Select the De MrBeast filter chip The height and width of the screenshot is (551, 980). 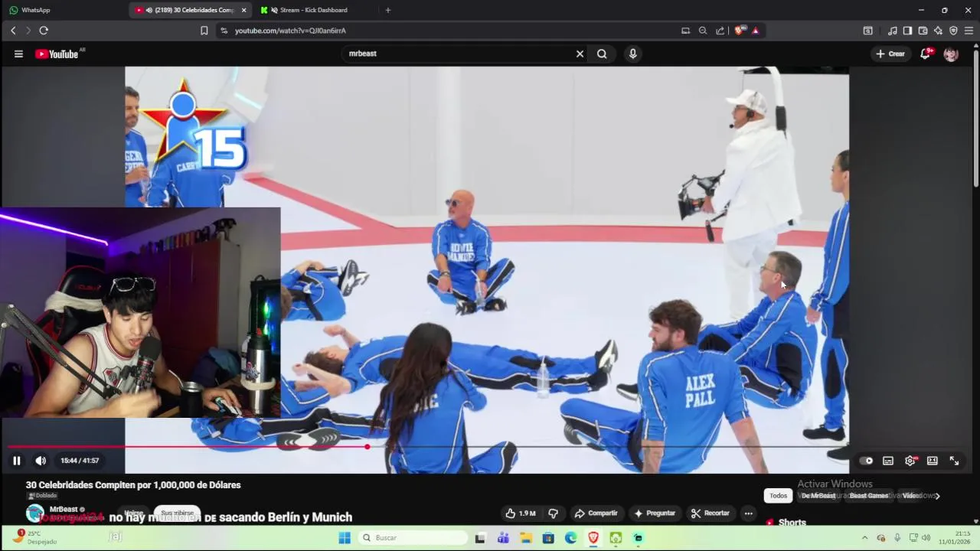click(818, 496)
